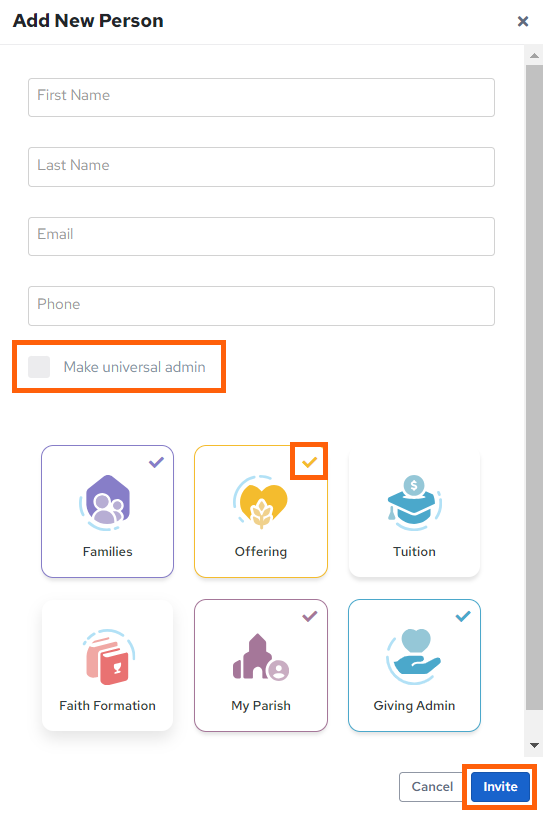Click the scrollbar up arrow
This screenshot has width=543, height=815.
click(x=534, y=56)
